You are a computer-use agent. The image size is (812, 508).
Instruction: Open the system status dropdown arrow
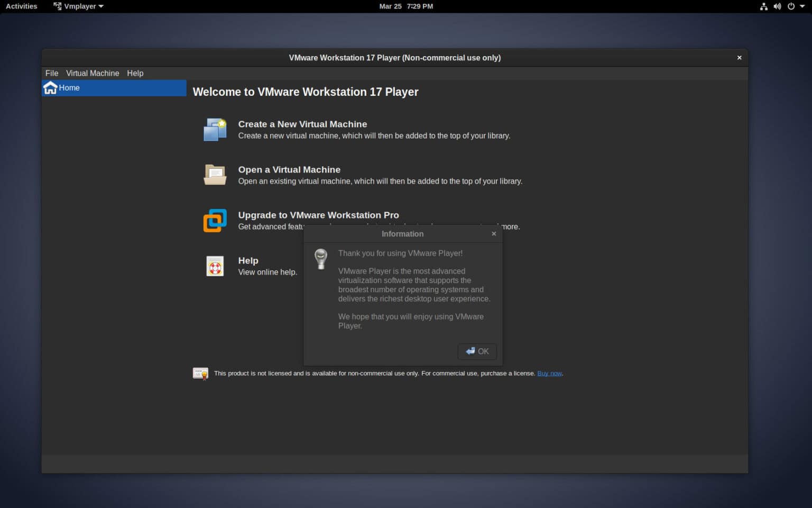(x=804, y=6)
